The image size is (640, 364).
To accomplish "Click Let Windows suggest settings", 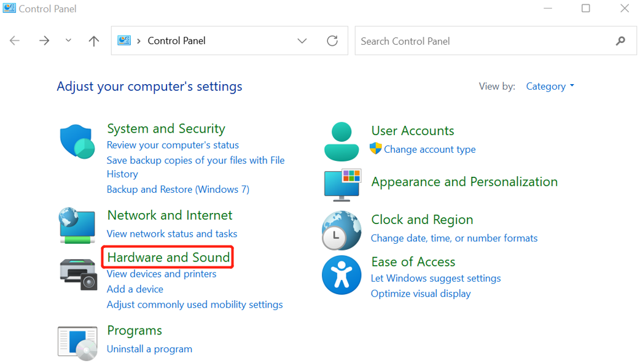I will pyautogui.click(x=435, y=278).
